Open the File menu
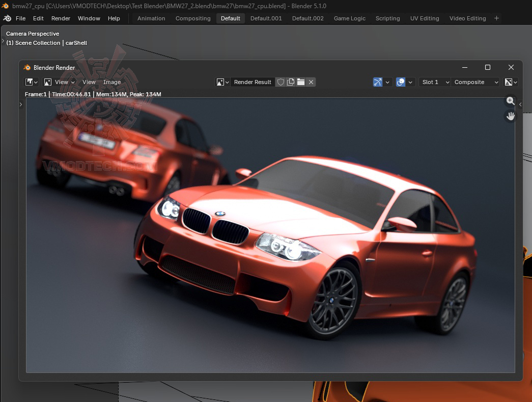The width and height of the screenshot is (532, 402). coord(20,18)
